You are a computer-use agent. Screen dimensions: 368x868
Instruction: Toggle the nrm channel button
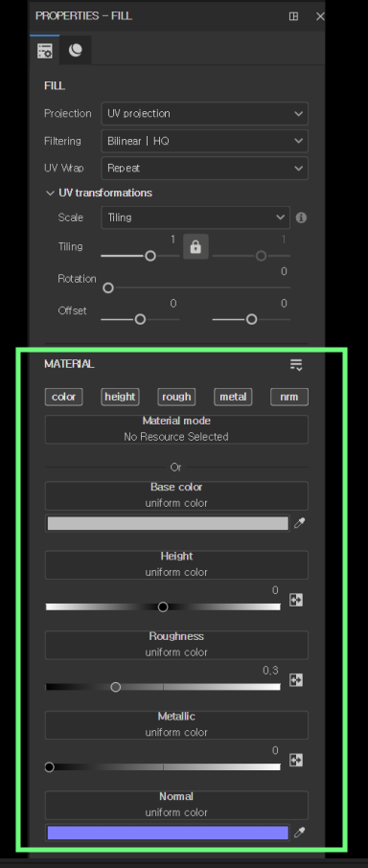[x=289, y=397]
